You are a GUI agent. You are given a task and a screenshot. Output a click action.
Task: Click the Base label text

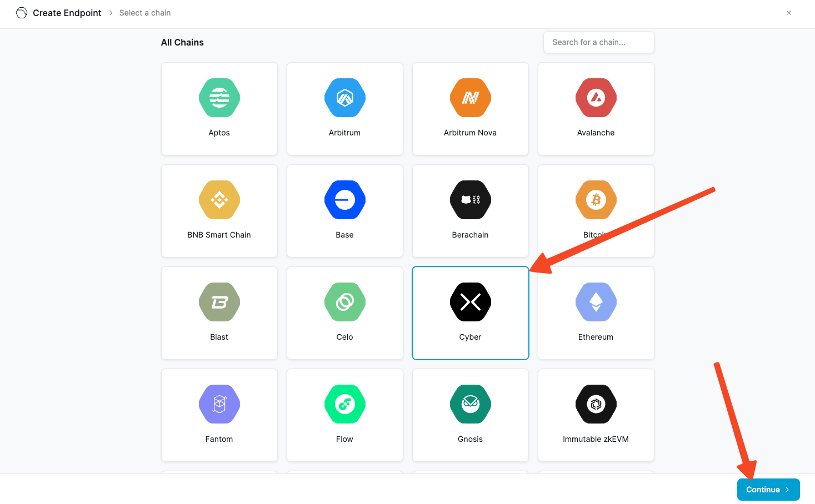(x=345, y=235)
